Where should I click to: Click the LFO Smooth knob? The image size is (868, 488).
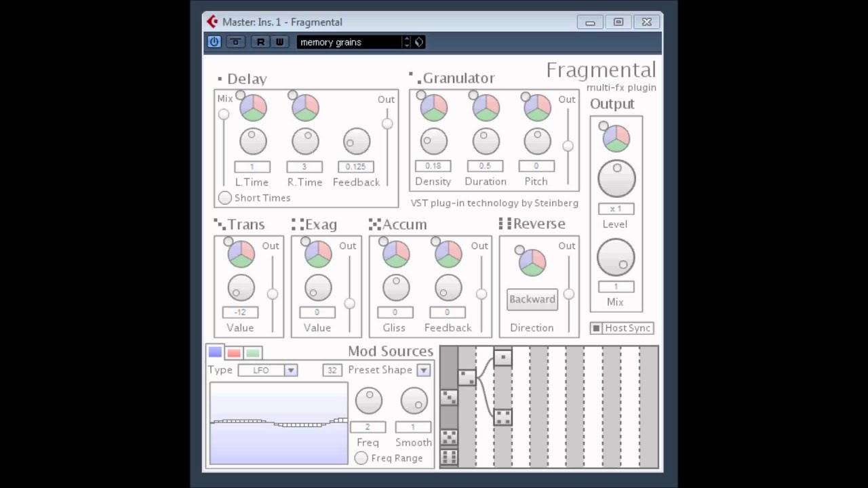[414, 401]
